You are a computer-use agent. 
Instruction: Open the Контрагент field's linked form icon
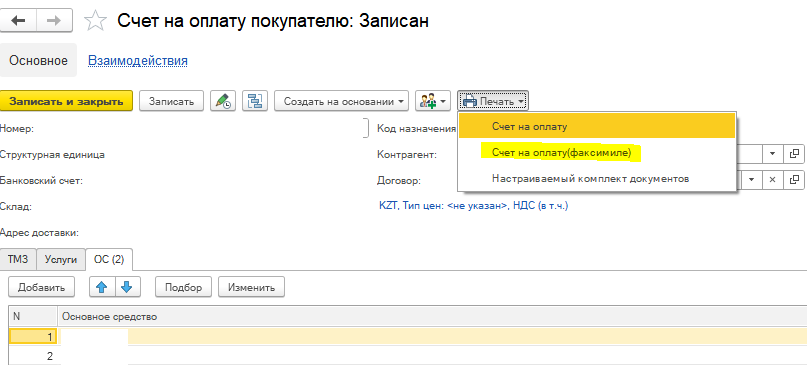click(x=794, y=153)
